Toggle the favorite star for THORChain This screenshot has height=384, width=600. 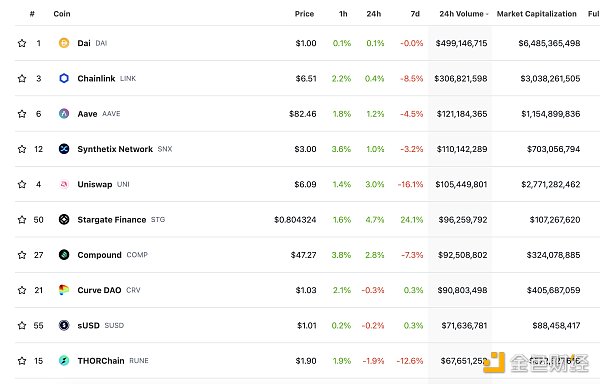point(22,361)
